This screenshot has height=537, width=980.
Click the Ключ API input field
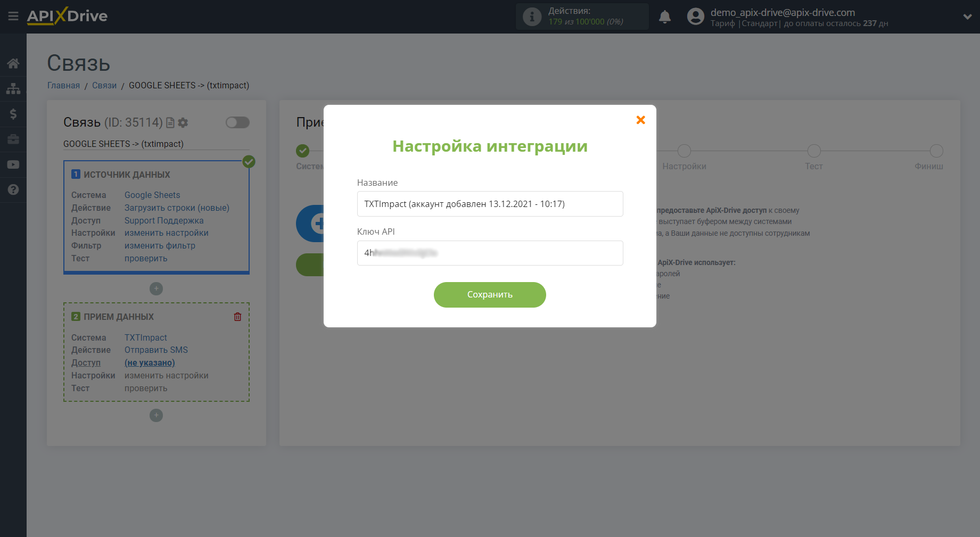coord(490,253)
